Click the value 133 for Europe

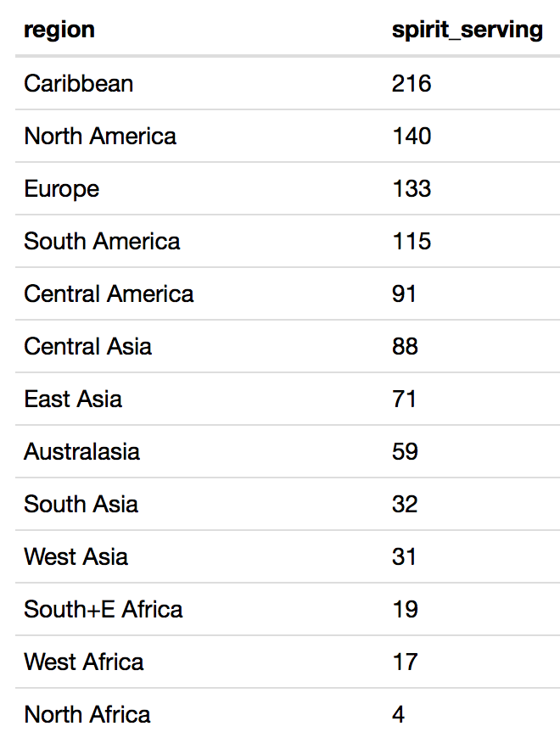(x=412, y=189)
